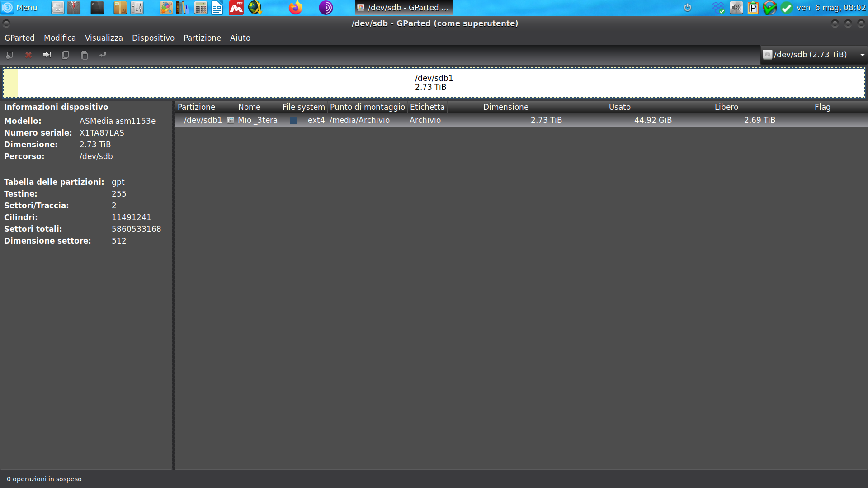Click the Copy partition toolbar icon
868x488 pixels.
pyautogui.click(x=65, y=55)
